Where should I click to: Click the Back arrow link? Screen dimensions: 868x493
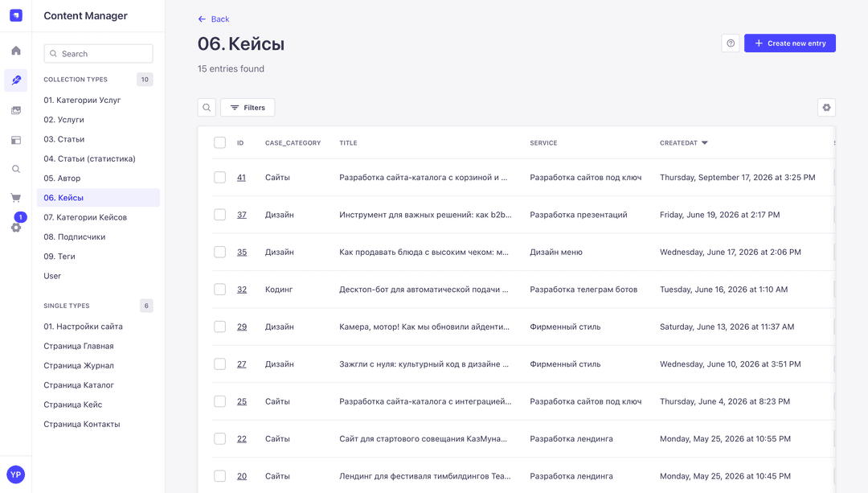pyautogui.click(x=214, y=18)
